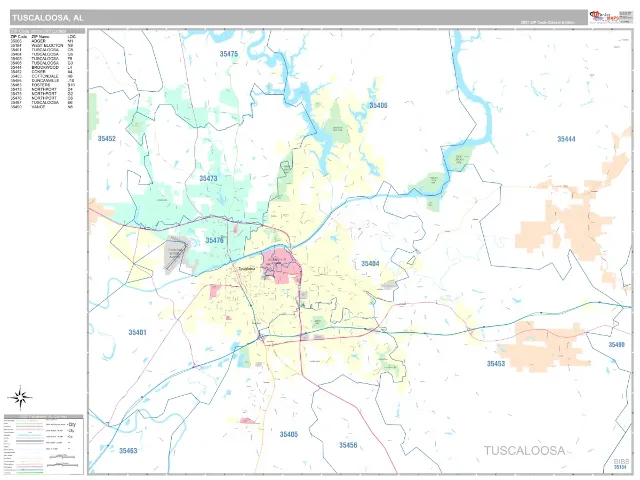Select ZIP code label 35453
This screenshot has height=480, width=640.
(496, 363)
